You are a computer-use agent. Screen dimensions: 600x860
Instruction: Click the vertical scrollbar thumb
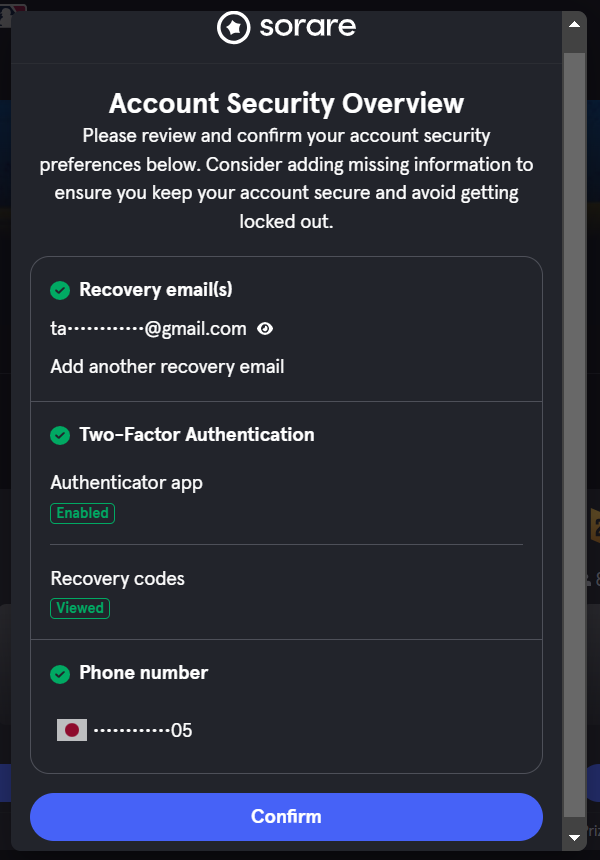[x=574, y=435]
